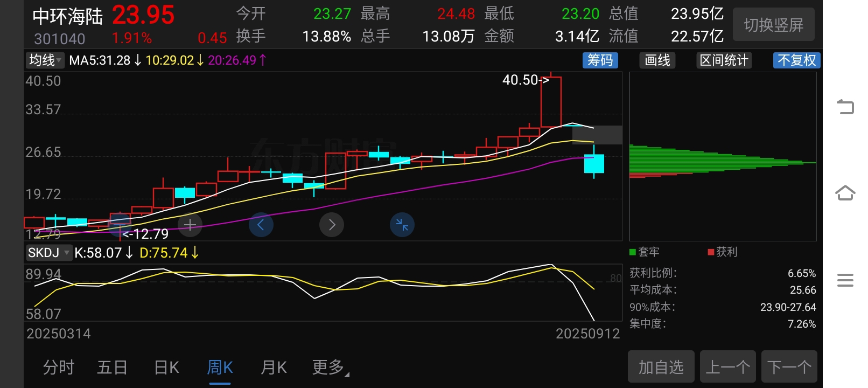Tap 集中度 value 7.26%
The width and height of the screenshot is (868, 388).
pos(802,324)
